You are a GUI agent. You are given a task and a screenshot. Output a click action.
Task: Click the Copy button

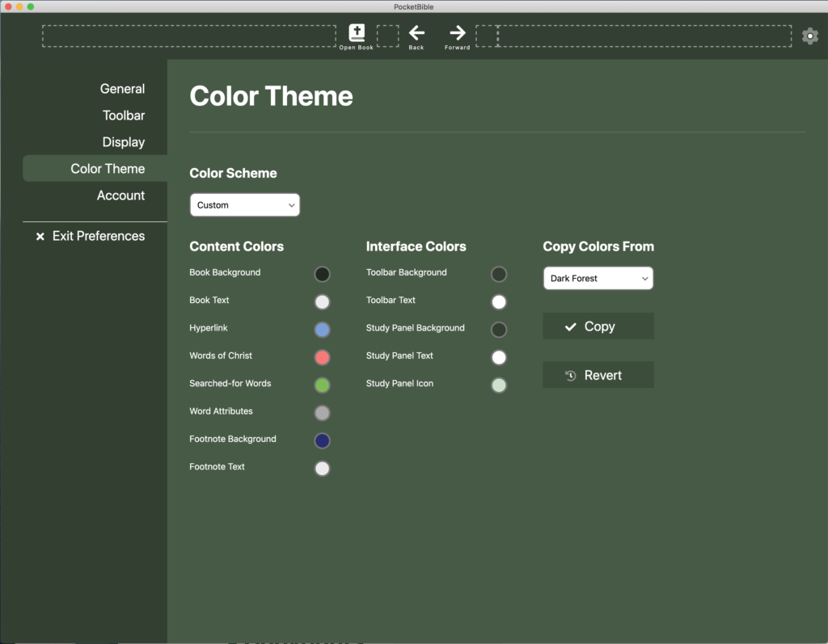tap(598, 326)
